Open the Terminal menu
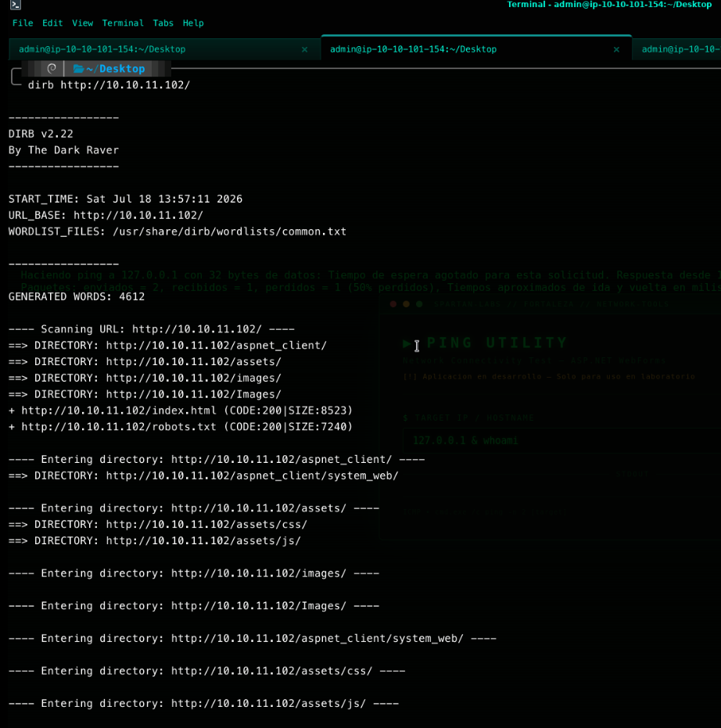 click(x=123, y=23)
